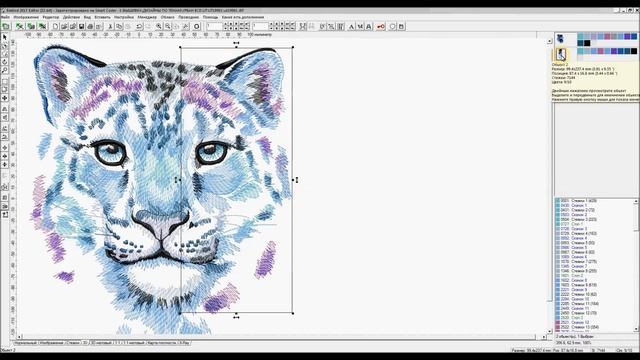Select the 'Стежки 11 (184)' row
This screenshot has height=360, width=640.
(x=595, y=304)
